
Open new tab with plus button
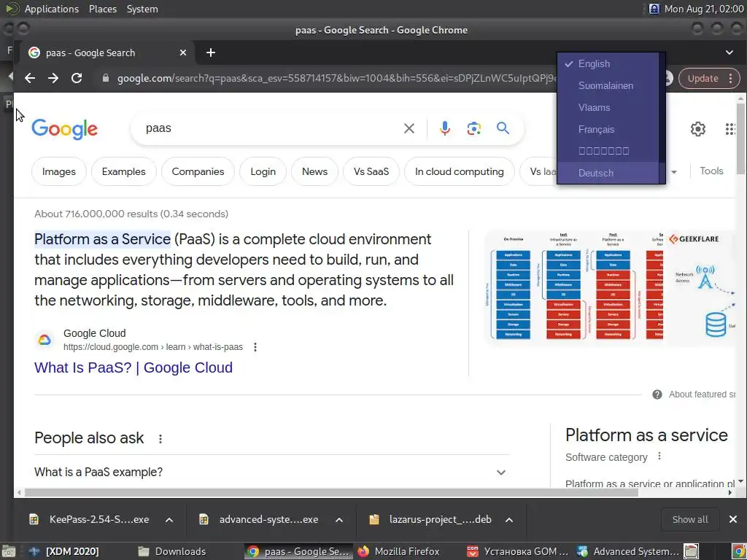[x=211, y=52]
